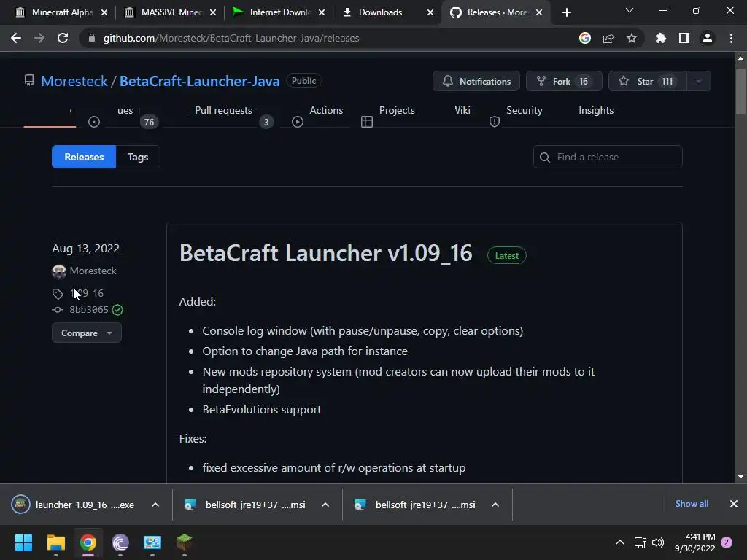Open the Chrome profile avatar

click(708, 38)
